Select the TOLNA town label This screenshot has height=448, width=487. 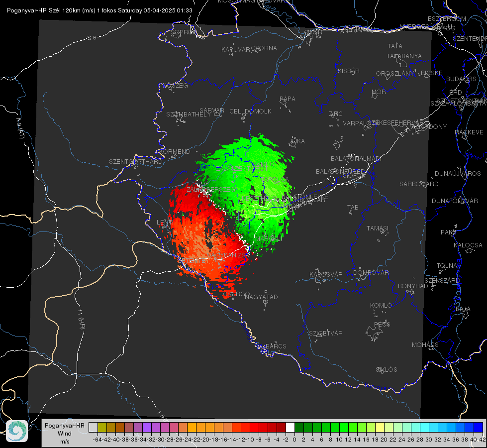pos(447,266)
